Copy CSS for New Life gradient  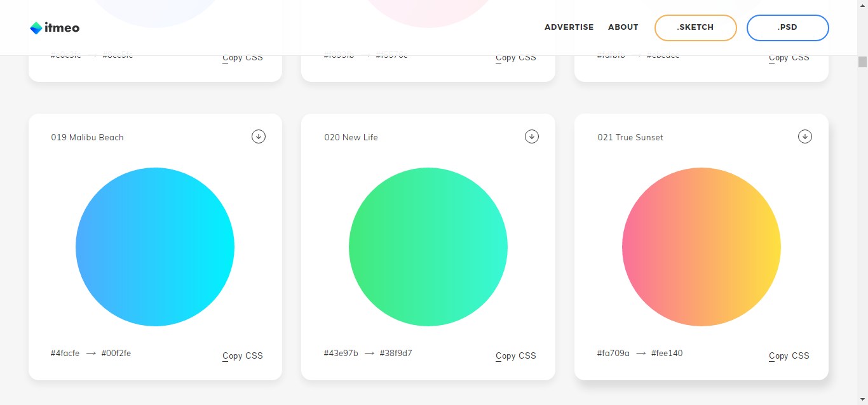pos(515,355)
